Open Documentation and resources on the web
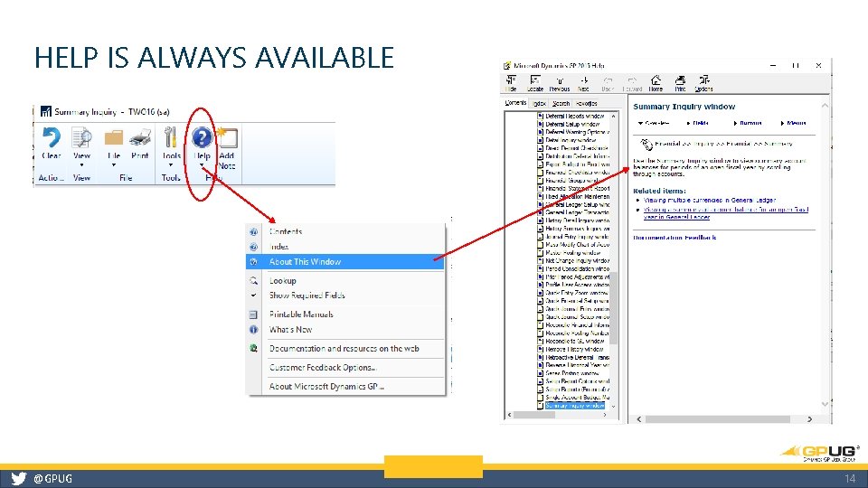This screenshot has width=868, height=488. [x=344, y=349]
